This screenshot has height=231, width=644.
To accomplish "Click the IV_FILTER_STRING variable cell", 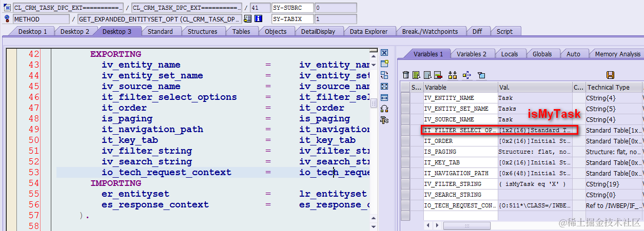I will click(x=460, y=184).
